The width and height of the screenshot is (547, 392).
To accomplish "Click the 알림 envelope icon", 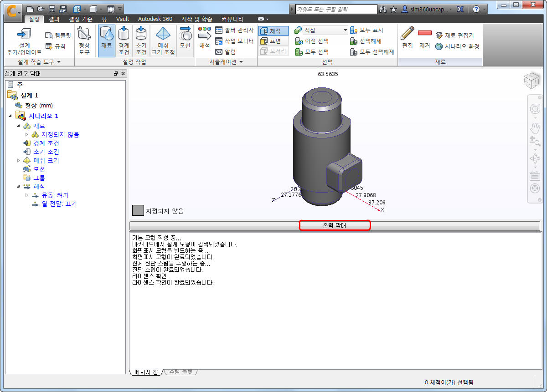I will pos(219,52).
